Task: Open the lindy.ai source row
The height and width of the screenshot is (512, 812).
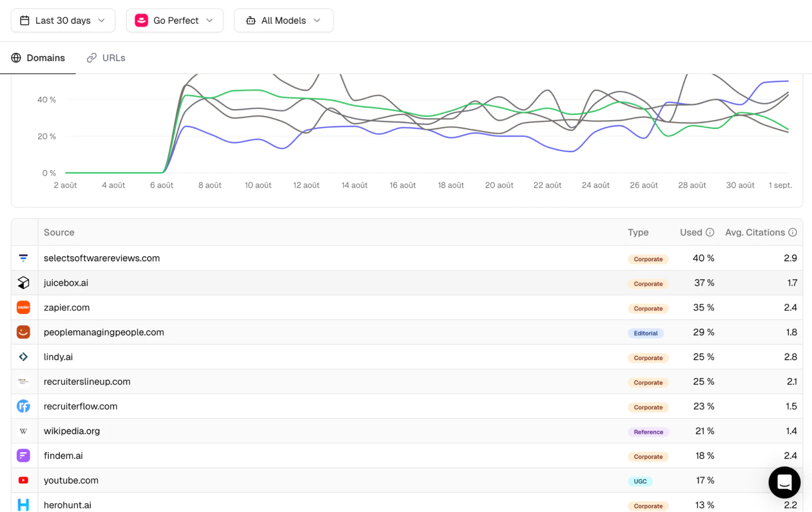Action: [407, 357]
